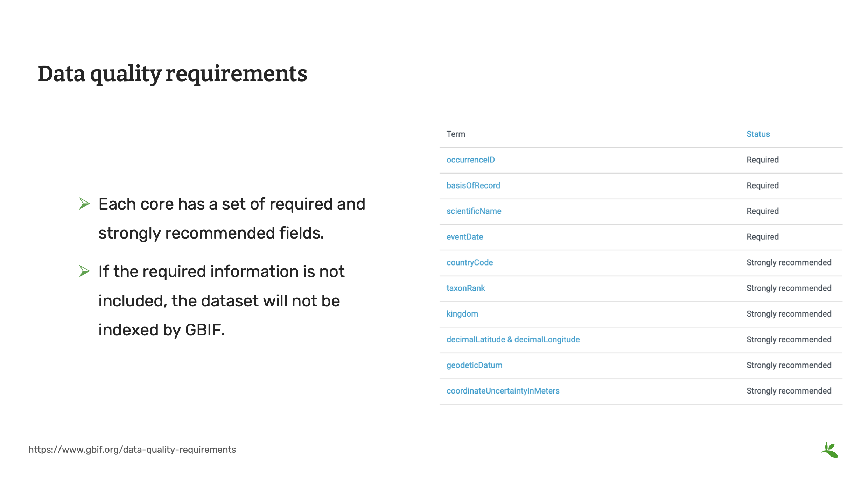Click the Data quality requirements title
The width and height of the screenshot is (868, 488).
[x=172, y=73]
